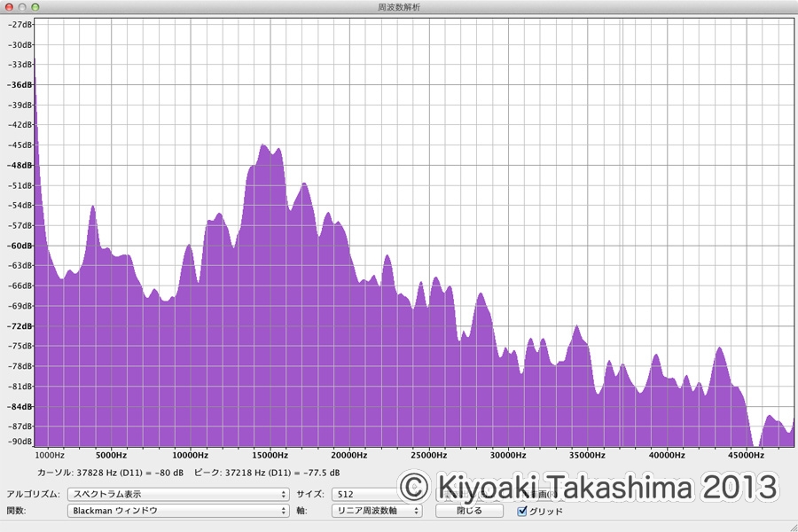Click the 20000Hz frequency axis label
Screen dimensions: 798x532
click(349, 455)
